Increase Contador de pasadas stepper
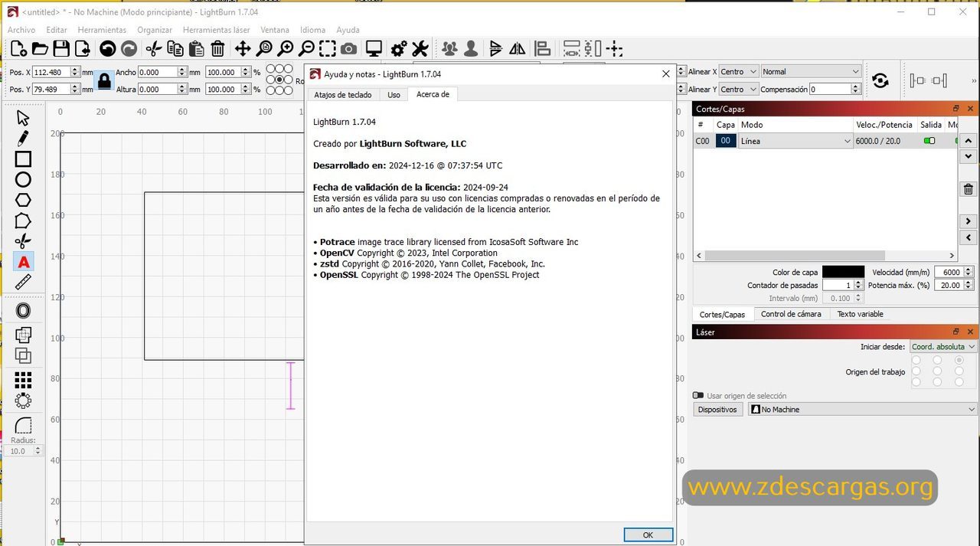 point(858,283)
